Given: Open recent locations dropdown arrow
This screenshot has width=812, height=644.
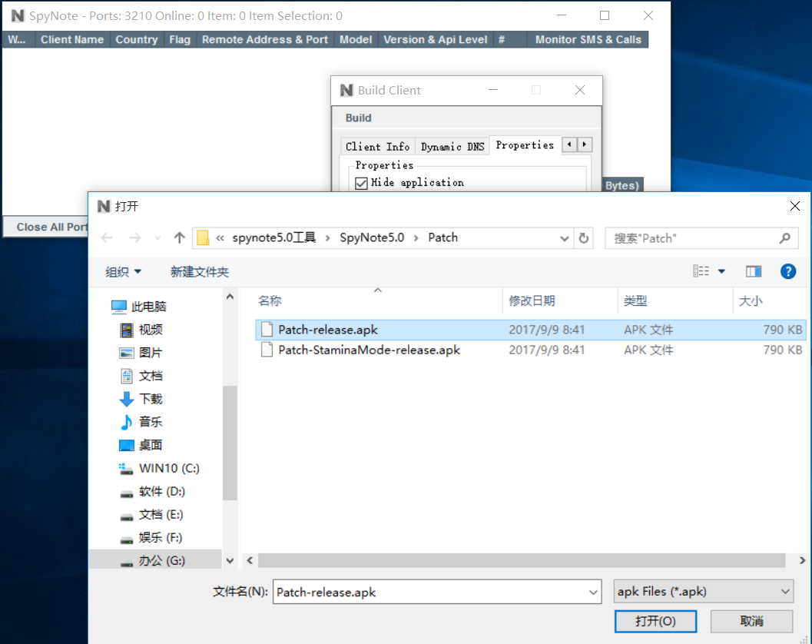Looking at the screenshot, I should [x=157, y=238].
